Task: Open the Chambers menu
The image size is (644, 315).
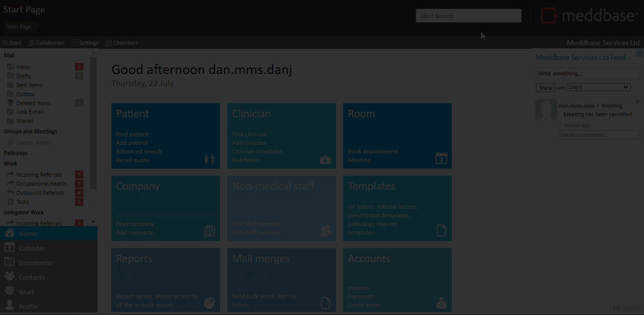Action: (x=122, y=43)
